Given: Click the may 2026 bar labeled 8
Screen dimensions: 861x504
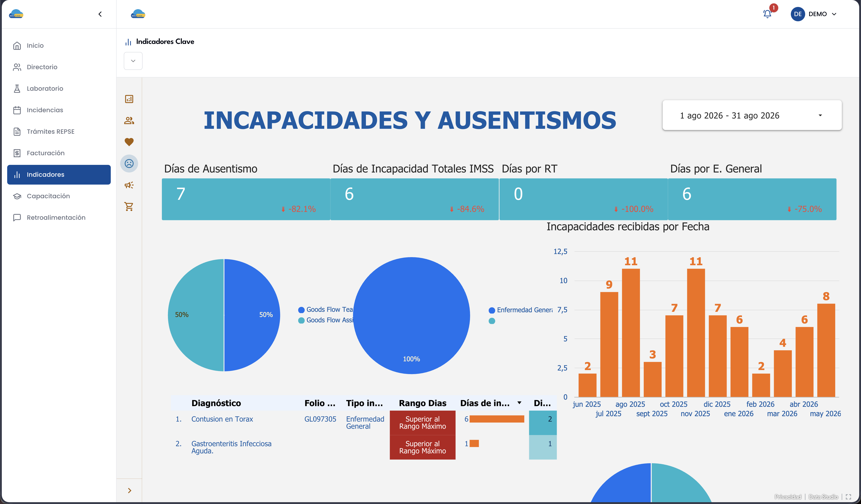Looking at the screenshot, I should (x=826, y=350).
